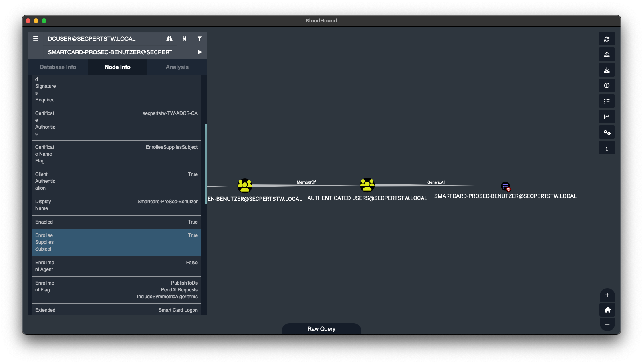Open the Analysis tab
The height and width of the screenshot is (364, 643).
(177, 67)
